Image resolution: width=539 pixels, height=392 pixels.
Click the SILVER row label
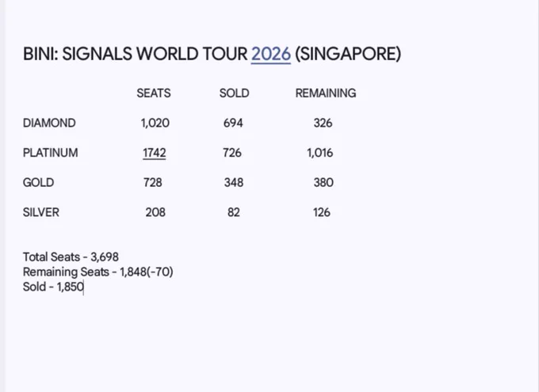click(x=41, y=212)
